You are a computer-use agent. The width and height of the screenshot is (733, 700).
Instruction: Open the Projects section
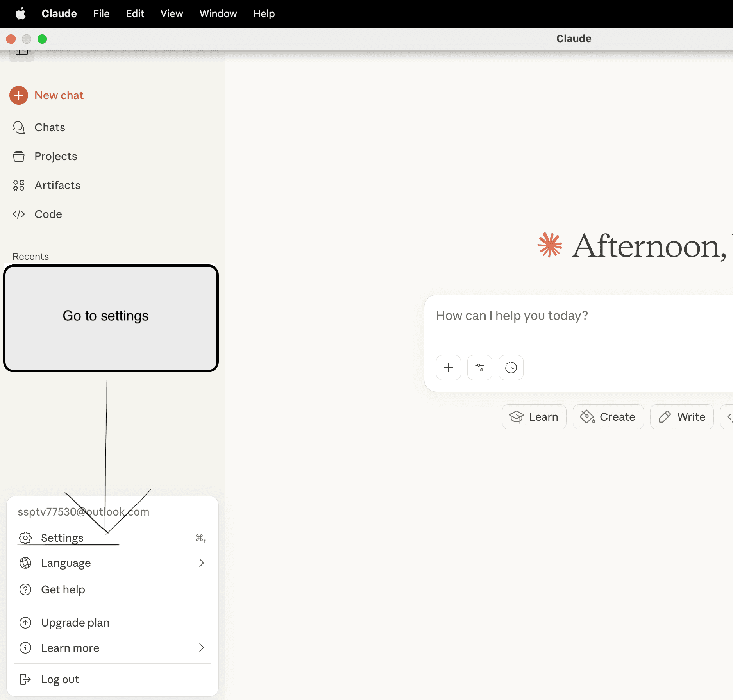tap(55, 156)
